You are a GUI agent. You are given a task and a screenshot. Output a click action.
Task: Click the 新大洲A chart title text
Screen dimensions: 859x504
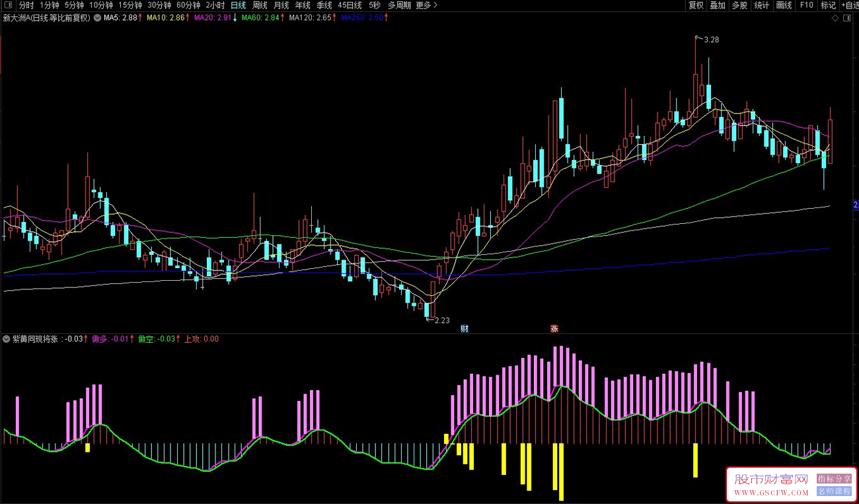click(x=47, y=18)
